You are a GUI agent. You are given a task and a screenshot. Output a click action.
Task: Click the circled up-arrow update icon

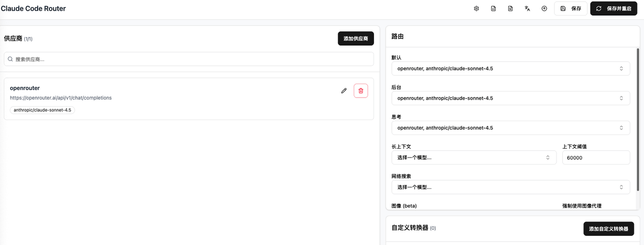click(544, 9)
